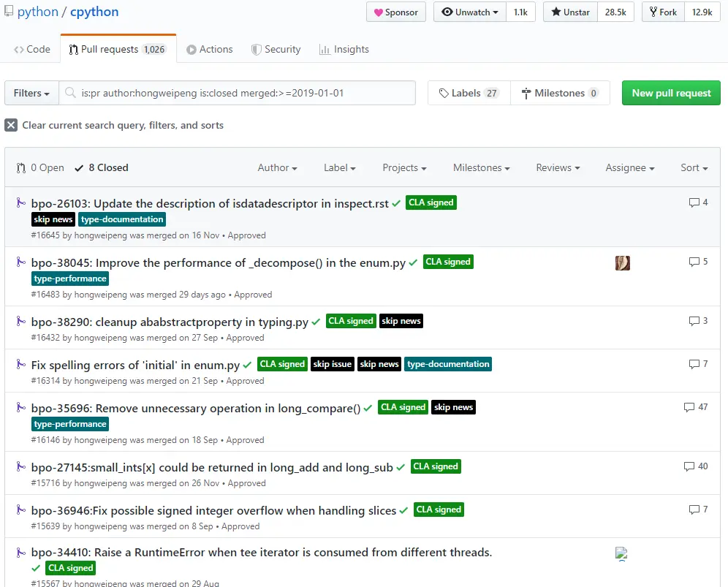Expand the Assignee filter menu
Screen dimensions: 728x587
629,167
